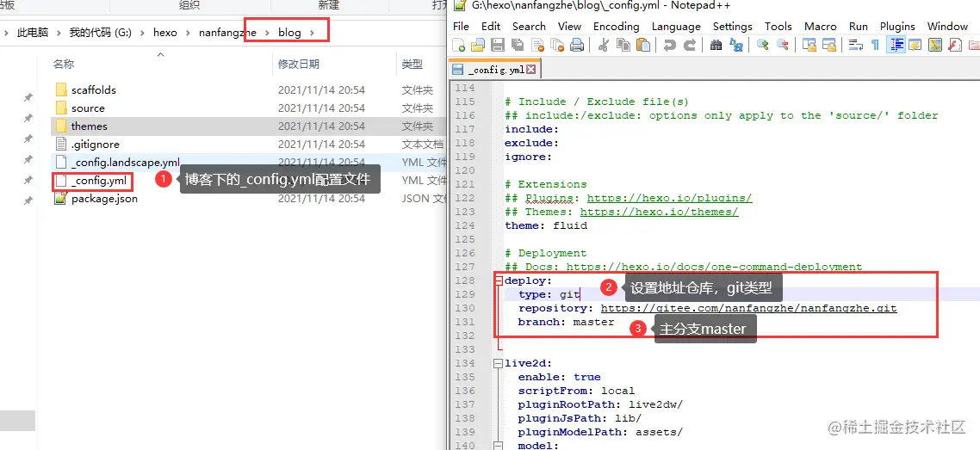Go to 我的代码 (G:) in Explorer breadcrumb
The image size is (980, 450).
pos(100,33)
